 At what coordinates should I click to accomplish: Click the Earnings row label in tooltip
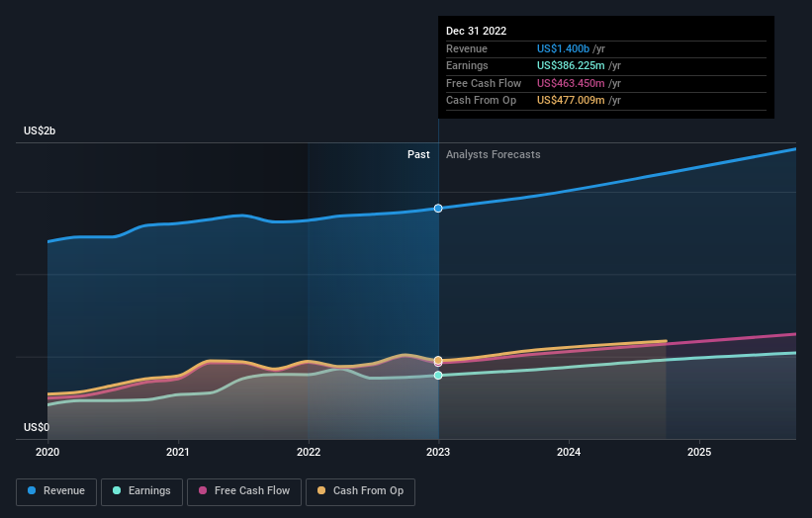point(467,65)
